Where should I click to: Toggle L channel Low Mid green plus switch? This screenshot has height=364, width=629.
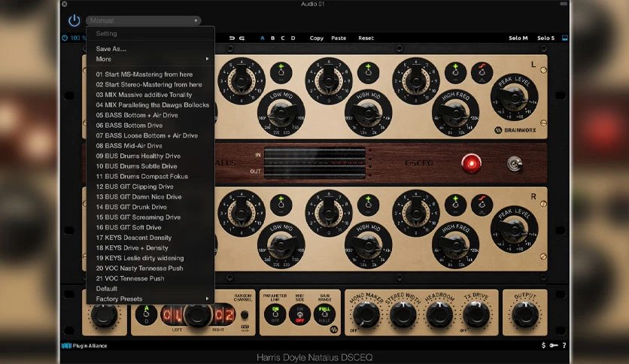tap(281, 72)
